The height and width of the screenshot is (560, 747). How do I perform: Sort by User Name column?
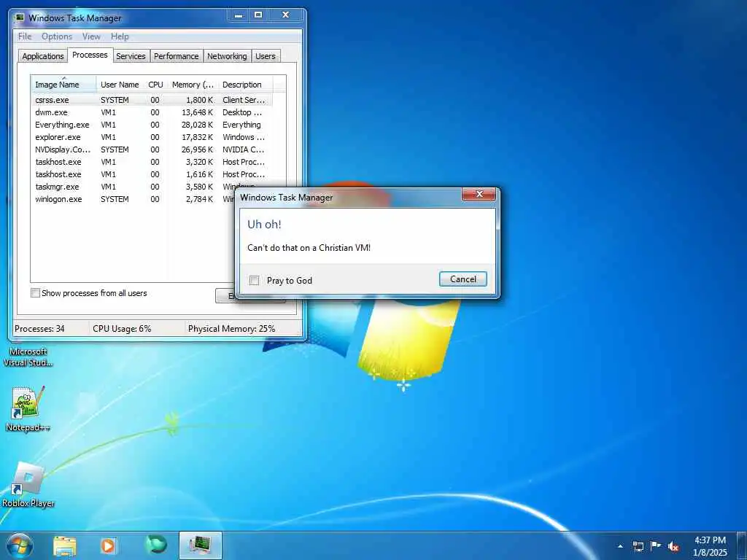coord(120,85)
